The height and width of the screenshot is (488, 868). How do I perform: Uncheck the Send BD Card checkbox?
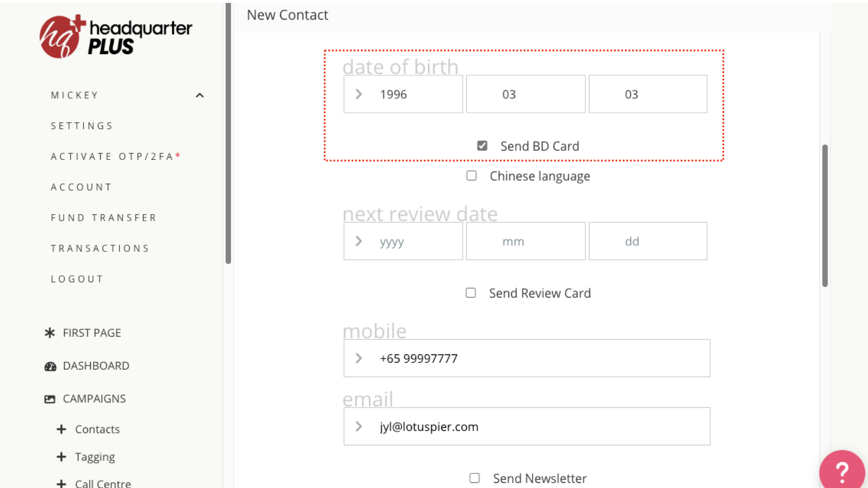(482, 146)
